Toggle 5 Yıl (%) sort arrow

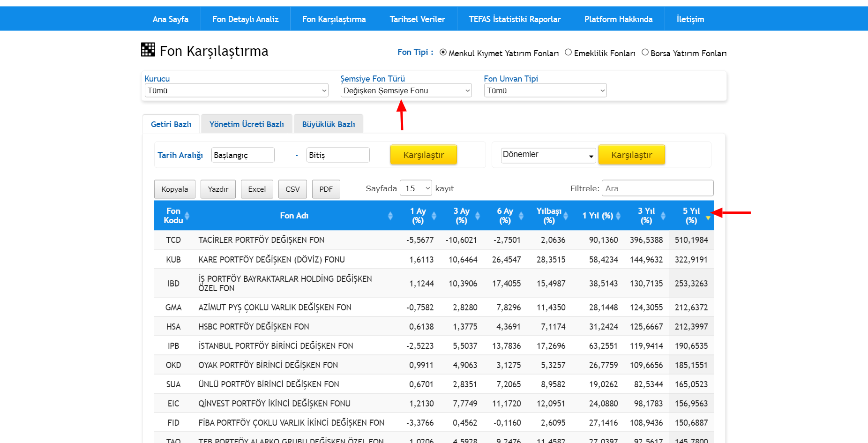pos(708,217)
